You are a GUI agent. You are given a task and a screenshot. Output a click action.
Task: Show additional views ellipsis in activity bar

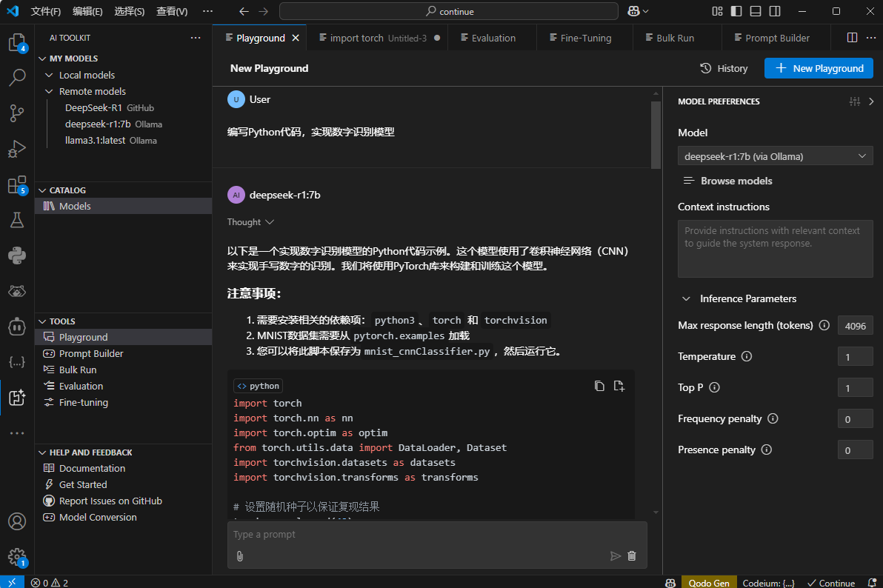click(17, 433)
